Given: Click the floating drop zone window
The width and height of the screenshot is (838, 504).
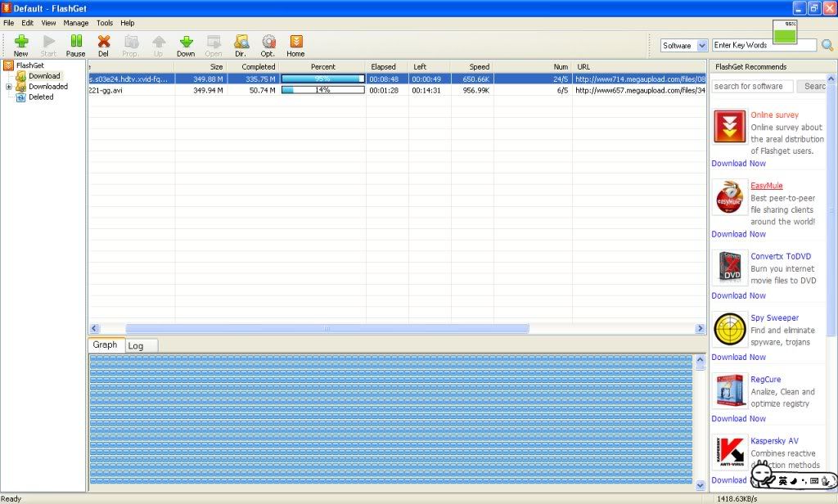Looking at the screenshot, I should (x=784, y=32).
